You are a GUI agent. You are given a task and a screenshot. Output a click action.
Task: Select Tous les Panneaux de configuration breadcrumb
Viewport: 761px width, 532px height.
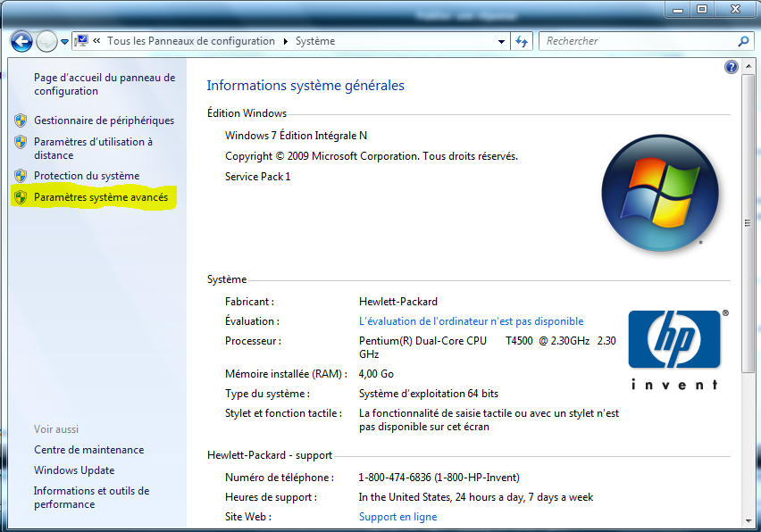(x=188, y=41)
